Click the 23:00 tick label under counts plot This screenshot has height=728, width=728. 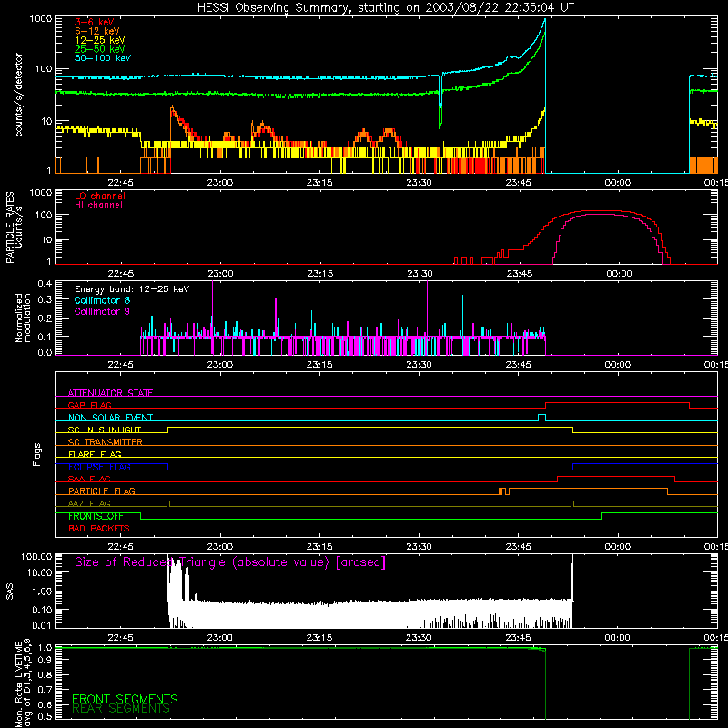(219, 183)
